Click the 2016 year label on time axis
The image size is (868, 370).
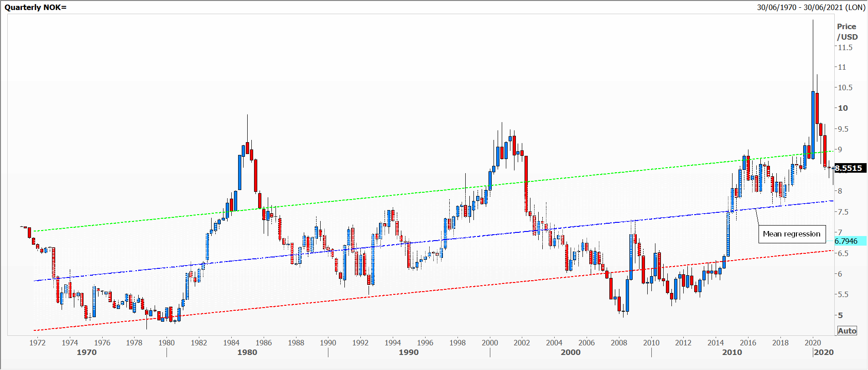click(748, 343)
